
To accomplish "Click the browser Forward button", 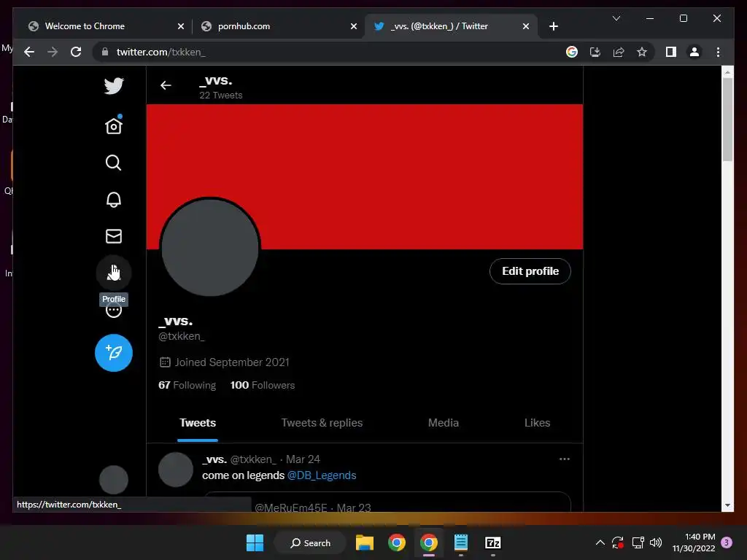I will click(53, 52).
